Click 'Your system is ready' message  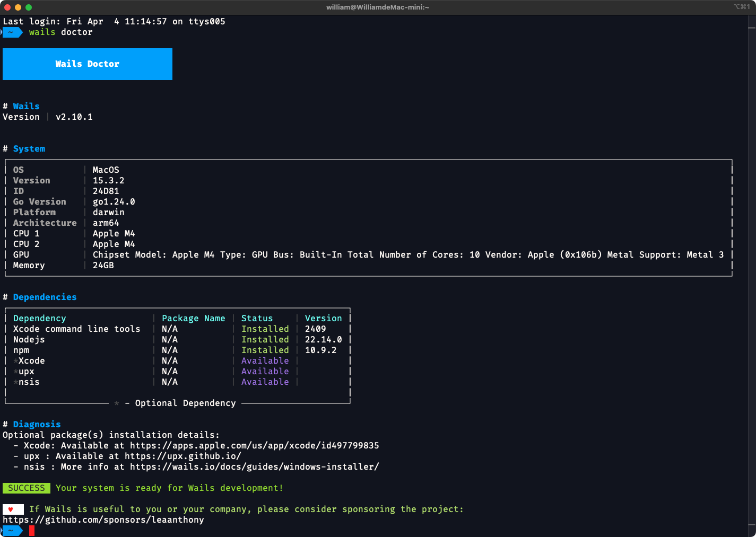click(x=170, y=488)
